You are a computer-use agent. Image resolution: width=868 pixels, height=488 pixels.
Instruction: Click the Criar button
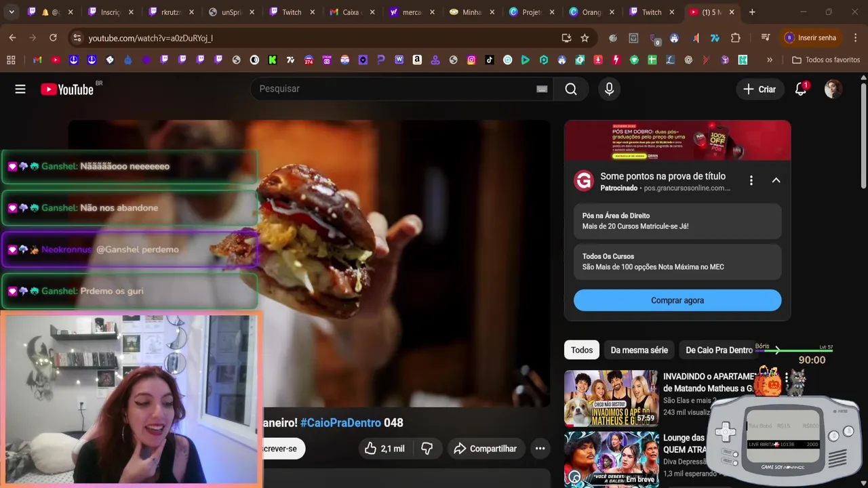point(759,89)
